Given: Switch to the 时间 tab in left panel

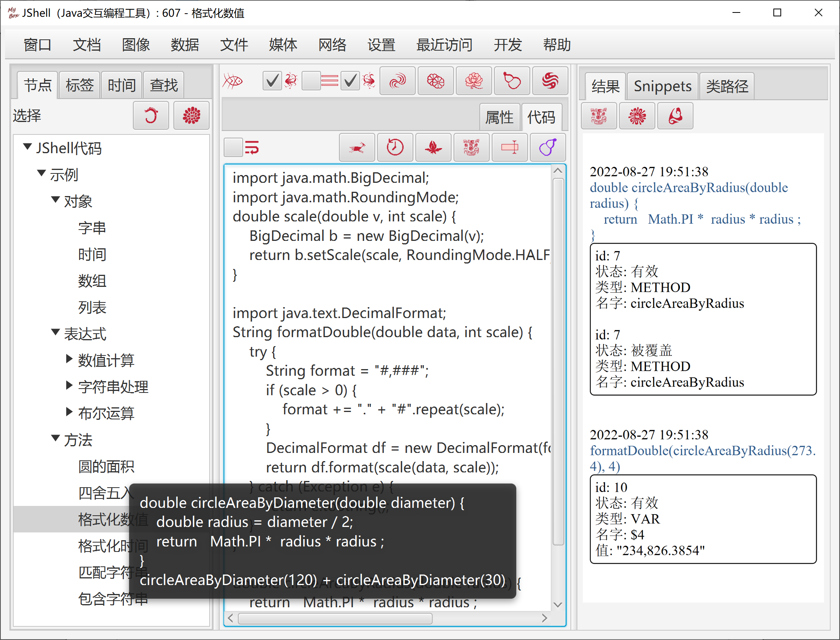Looking at the screenshot, I should click(x=122, y=85).
